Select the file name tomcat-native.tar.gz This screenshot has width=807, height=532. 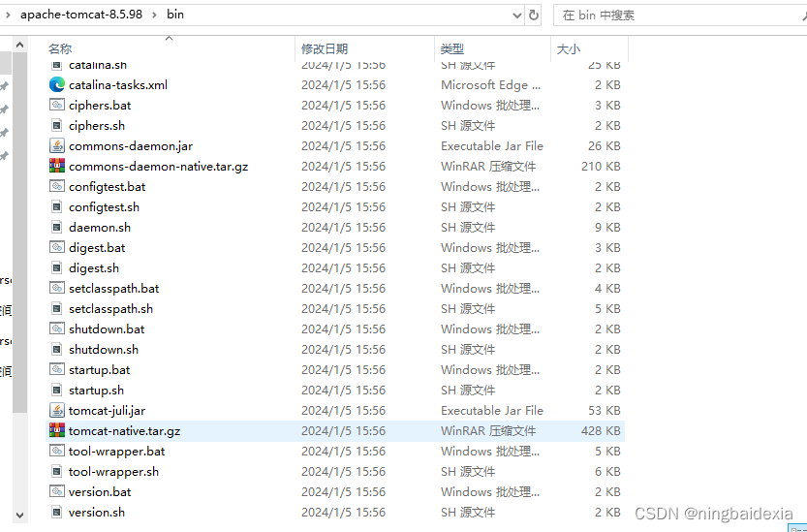click(x=125, y=430)
